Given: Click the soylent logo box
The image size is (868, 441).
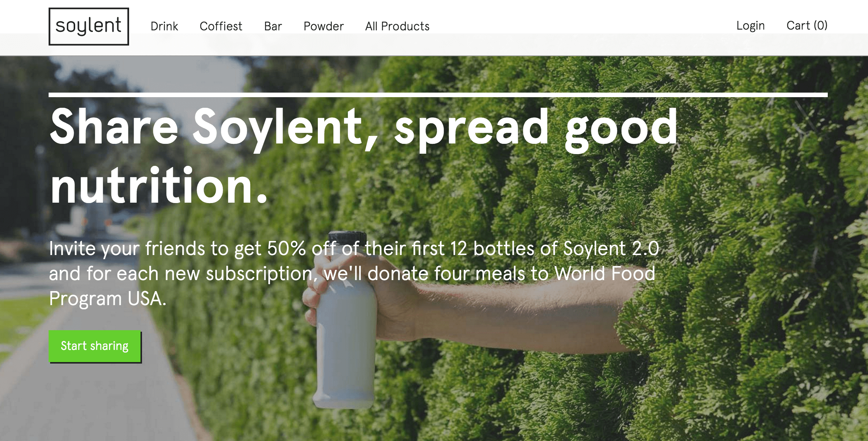Looking at the screenshot, I should click(89, 27).
